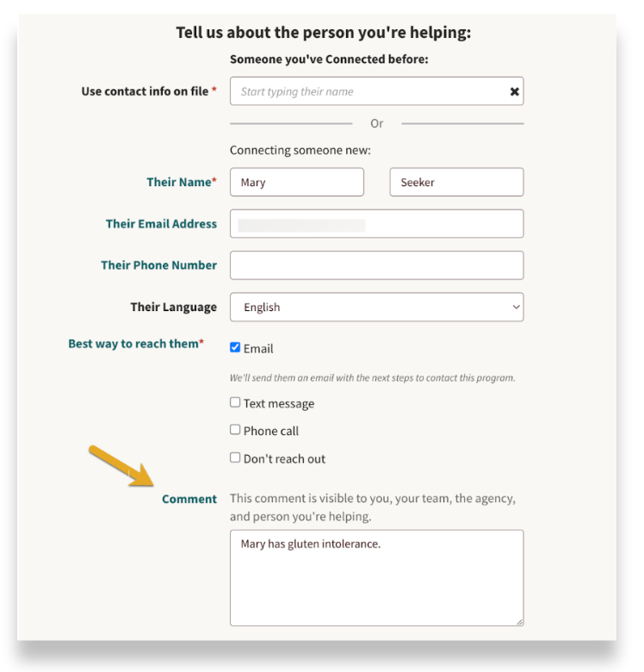Screen dimensions: 644x672
Task: Click the yellow arrow pointing to Comment
Action: point(121,467)
